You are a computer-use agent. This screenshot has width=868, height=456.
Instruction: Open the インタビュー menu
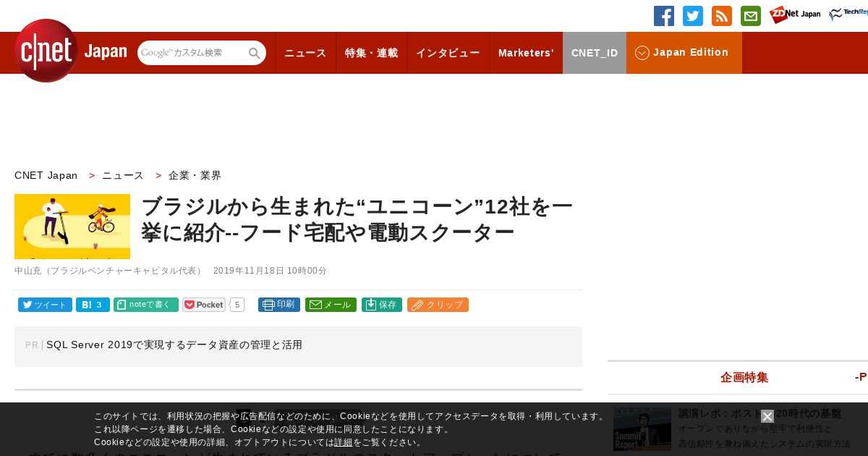coord(448,53)
